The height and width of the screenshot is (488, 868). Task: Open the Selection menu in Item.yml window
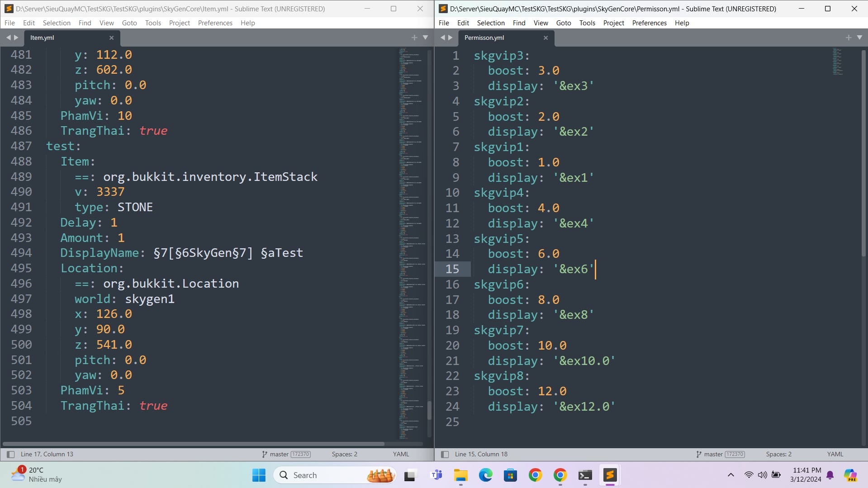(57, 23)
